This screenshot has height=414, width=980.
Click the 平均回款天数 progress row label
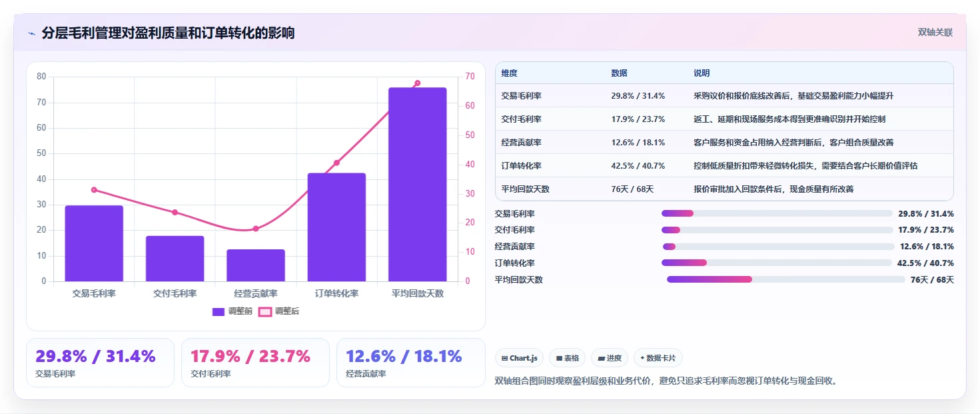pyautogui.click(x=519, y=280)
